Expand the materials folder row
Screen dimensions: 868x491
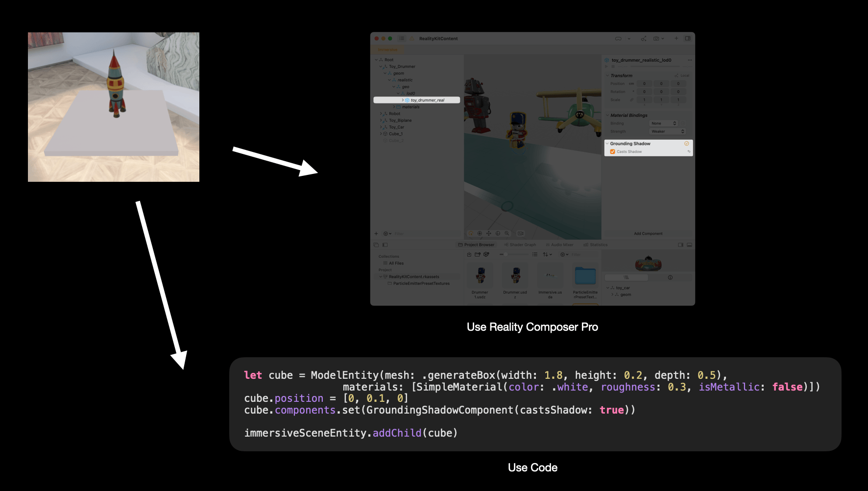pos(394,107)
